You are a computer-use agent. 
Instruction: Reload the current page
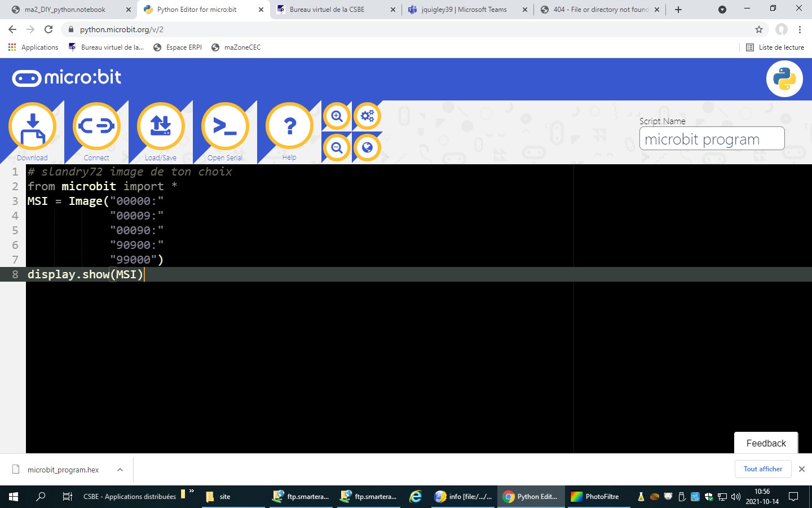coord(48,29)
